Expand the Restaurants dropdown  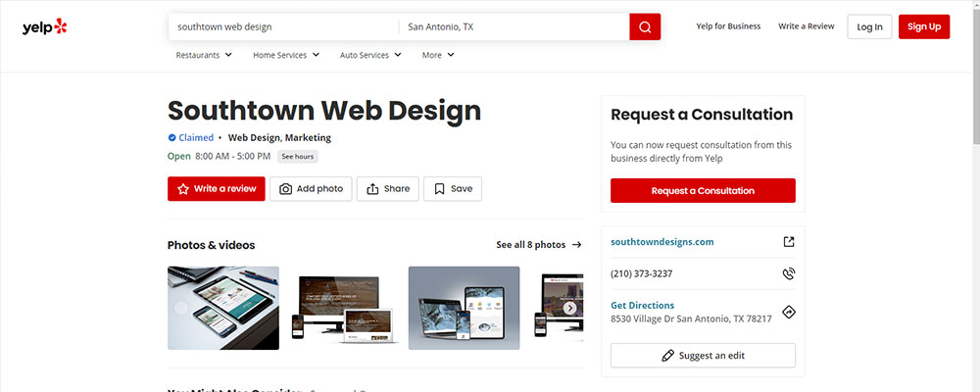coord(204,55)
